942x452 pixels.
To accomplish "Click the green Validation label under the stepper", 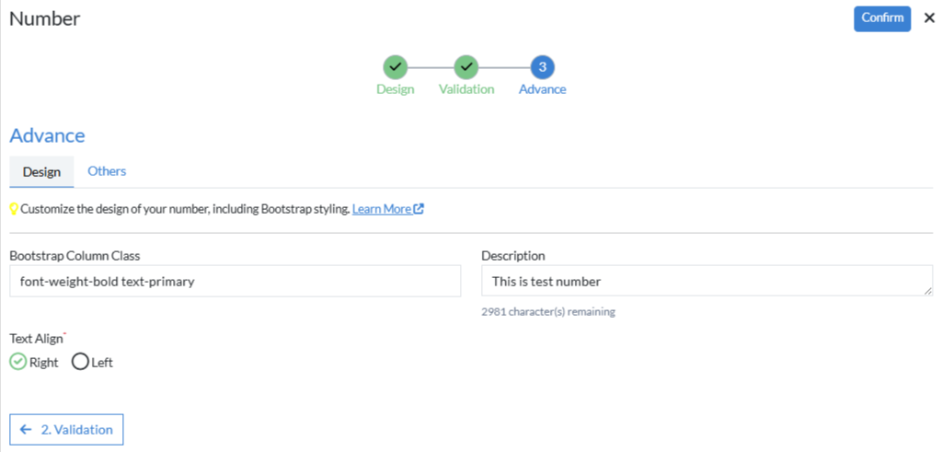I will point(466,89).
